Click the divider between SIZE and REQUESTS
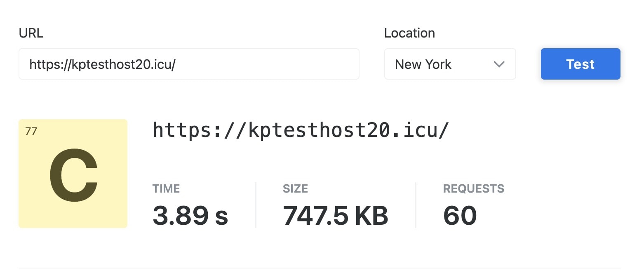 pyautogui.click(x=416, y=205)
